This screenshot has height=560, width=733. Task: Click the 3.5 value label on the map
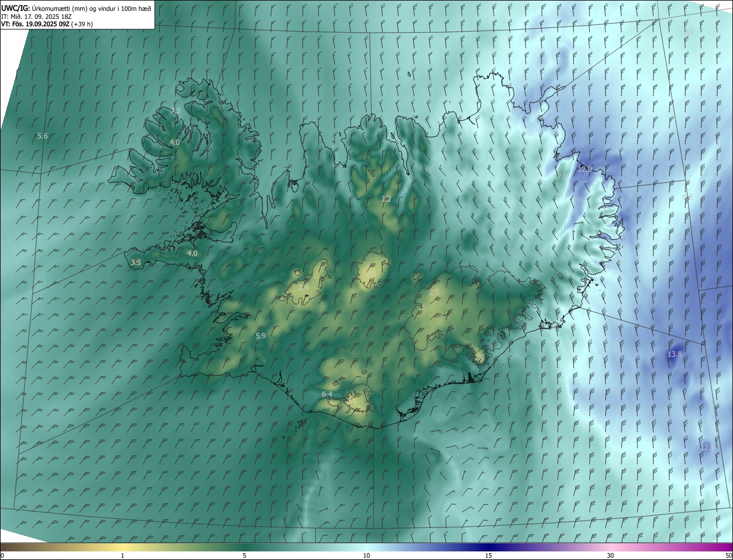(136, 263)
